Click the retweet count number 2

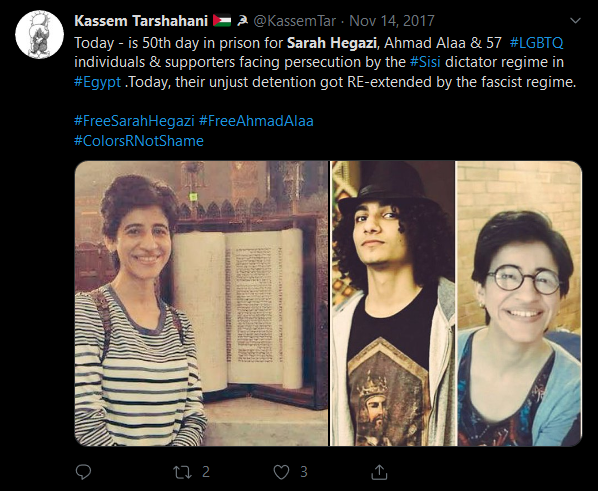coord(206,472)
